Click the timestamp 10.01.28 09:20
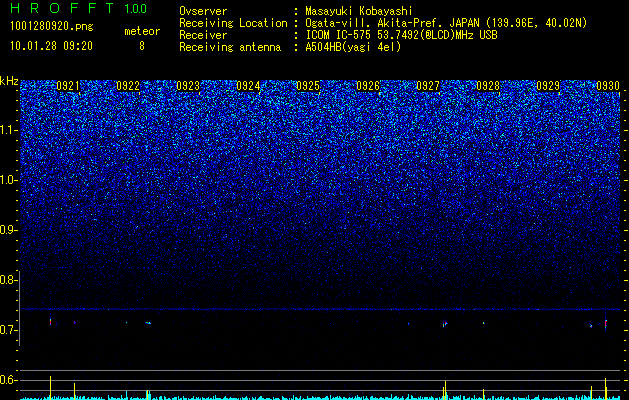Image resolution: width=629 pixels, height=400 pixels. 51,46
